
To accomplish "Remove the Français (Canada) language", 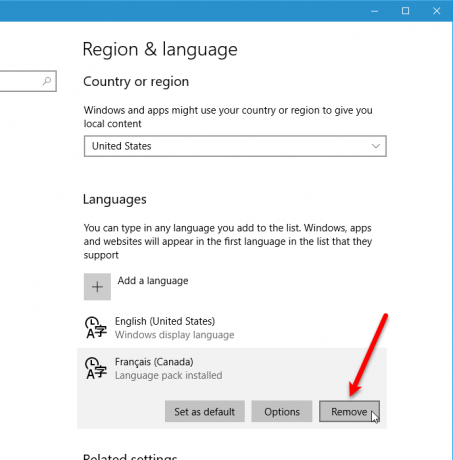I will click(x=349, y=412).
